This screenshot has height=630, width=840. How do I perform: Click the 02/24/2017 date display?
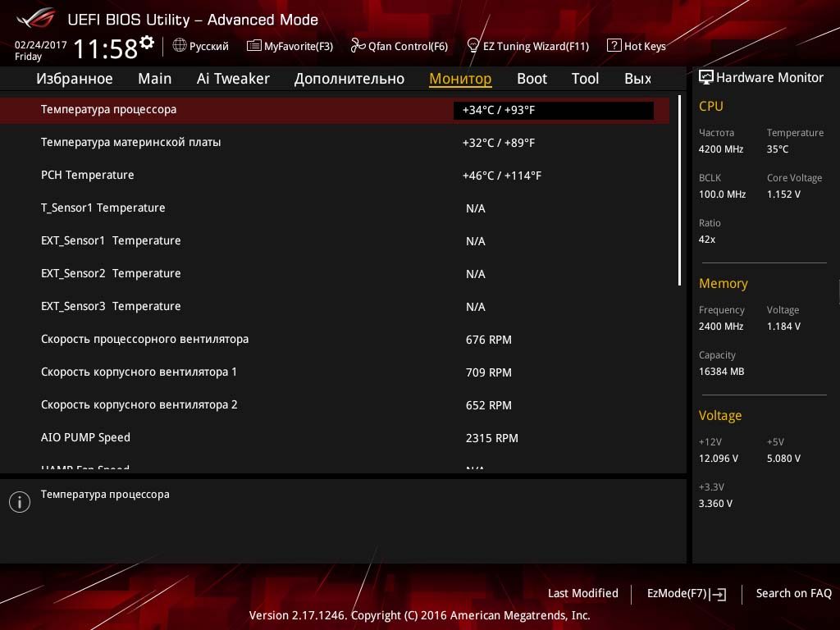point(41,45)
